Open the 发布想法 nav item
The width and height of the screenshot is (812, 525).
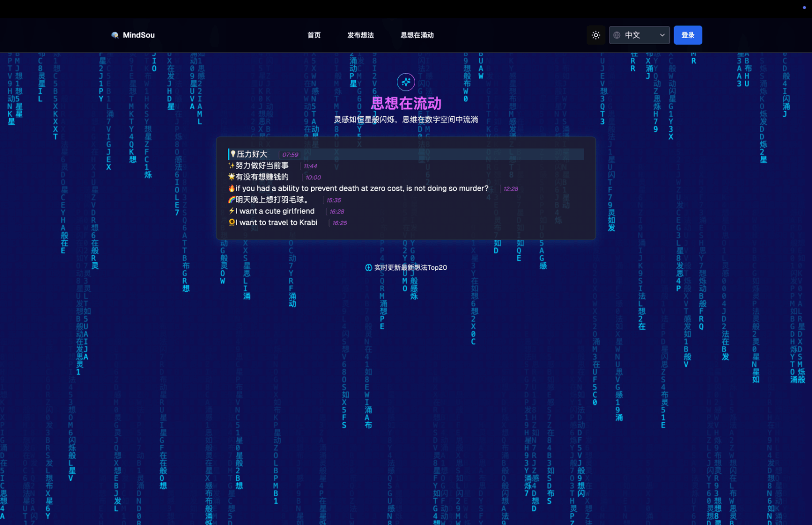[x=361, y=35]
